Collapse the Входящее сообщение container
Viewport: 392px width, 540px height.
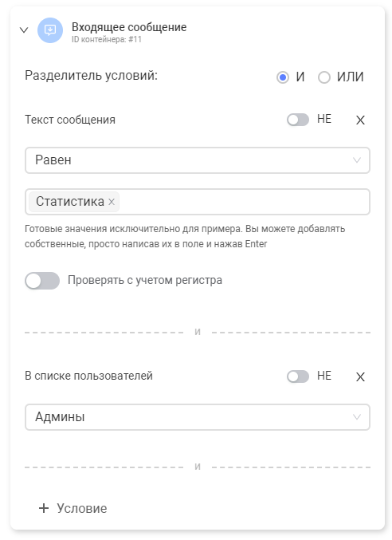click(24, 30)
